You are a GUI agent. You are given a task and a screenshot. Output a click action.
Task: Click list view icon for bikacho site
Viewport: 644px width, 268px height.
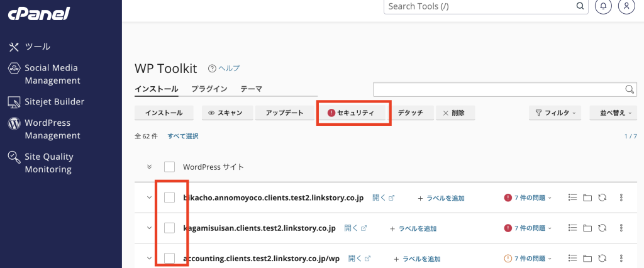tap(572, 198)
